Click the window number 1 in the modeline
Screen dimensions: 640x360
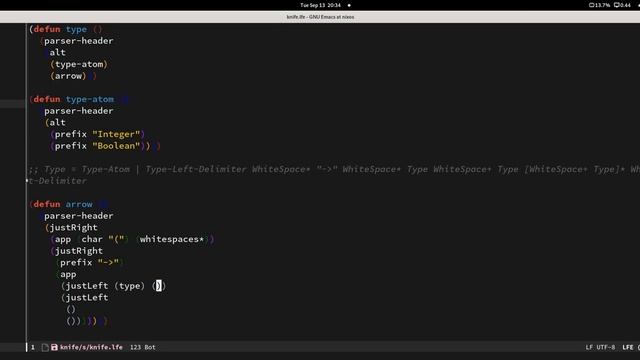coord(33,347)
